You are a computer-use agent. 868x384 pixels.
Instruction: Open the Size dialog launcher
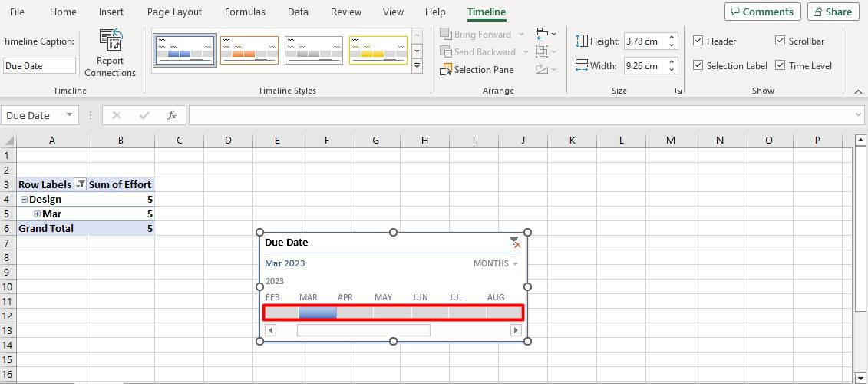[x=678, y=91]
